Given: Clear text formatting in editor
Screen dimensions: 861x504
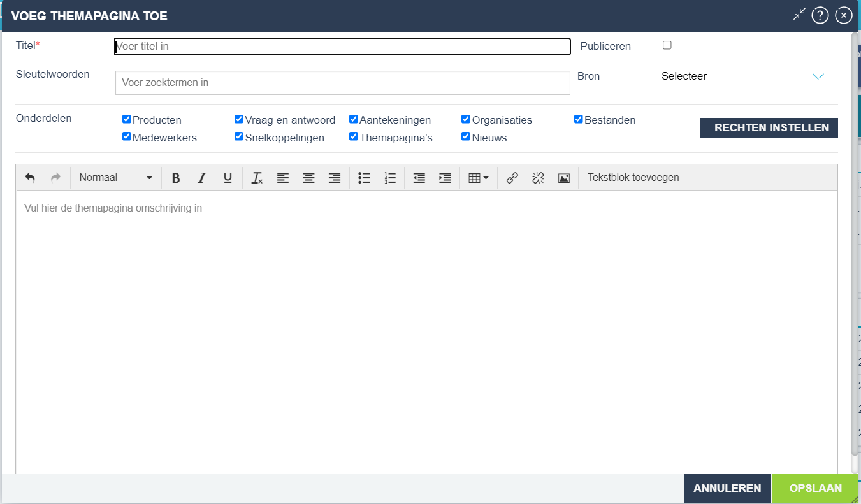Looking at the screenshot, I should [x=257, y=178].
